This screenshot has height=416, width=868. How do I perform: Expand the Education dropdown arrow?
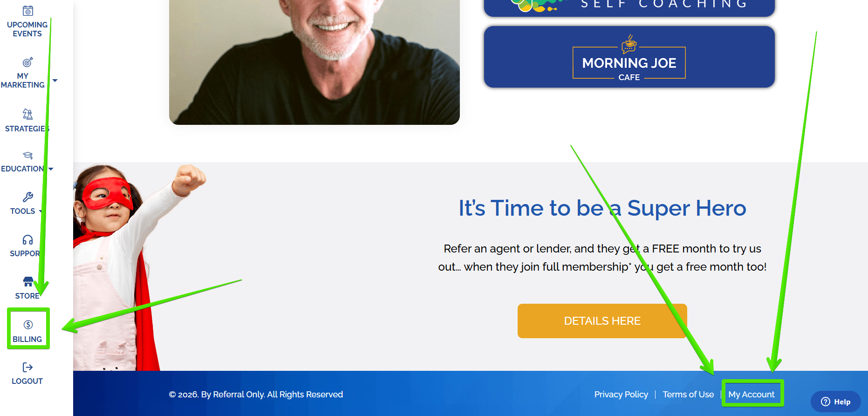[51, 169]
